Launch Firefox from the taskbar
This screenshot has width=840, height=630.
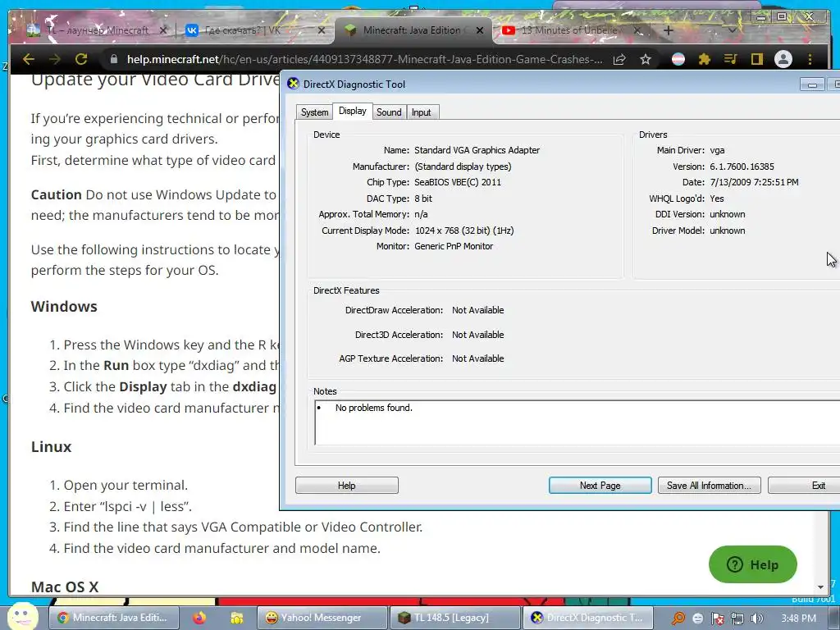199,618
